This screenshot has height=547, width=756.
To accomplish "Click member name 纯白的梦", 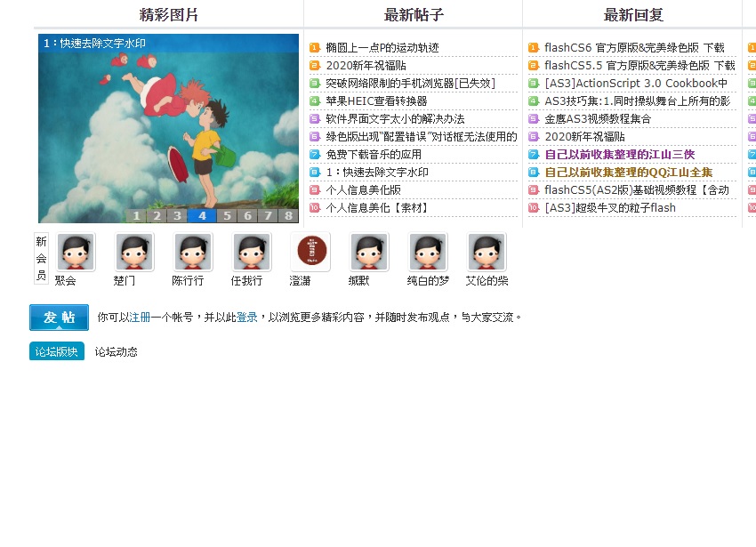I will (x=428, y=281).
